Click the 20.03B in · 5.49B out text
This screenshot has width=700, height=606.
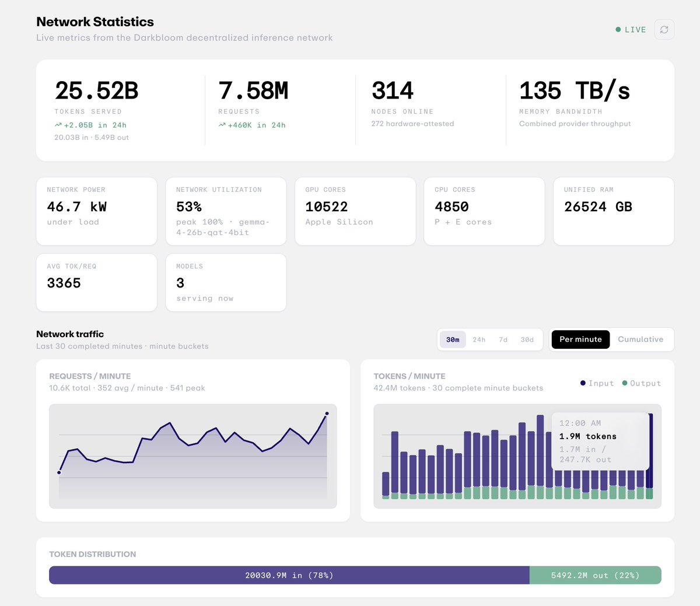(92, 138)
